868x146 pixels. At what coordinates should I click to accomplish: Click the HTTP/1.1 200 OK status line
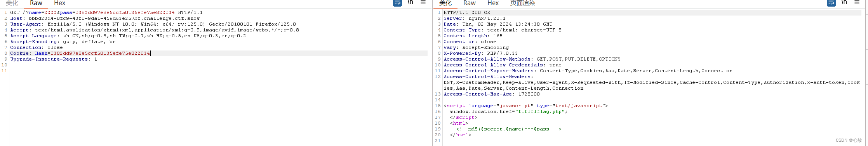pyautogui.click(x=467, y=12)
